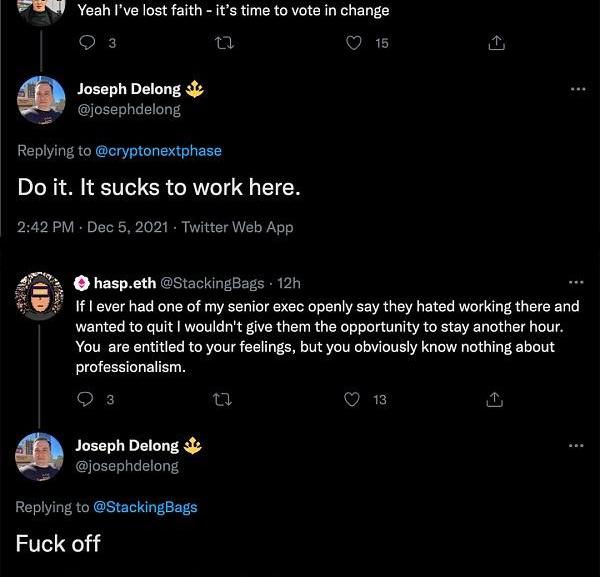Like the tweet with 15 likes
This screenshot has width=600, height=577.
354,43
